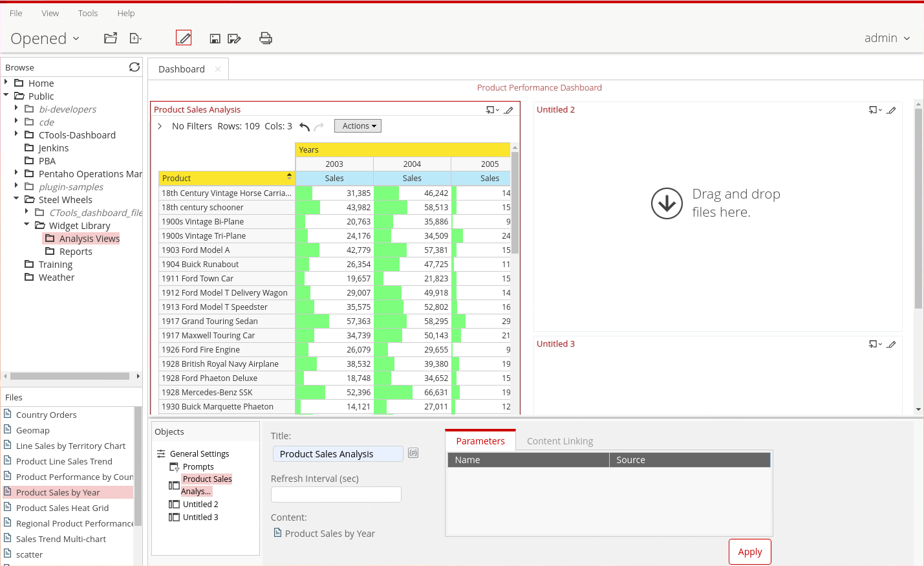Click the Print icon
Image resolution: width=924 pixels, height=566 pixels.
coord(266,38)
